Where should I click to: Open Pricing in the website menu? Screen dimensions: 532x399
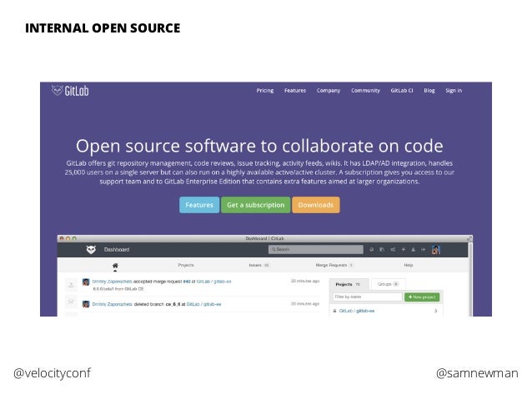265,91
